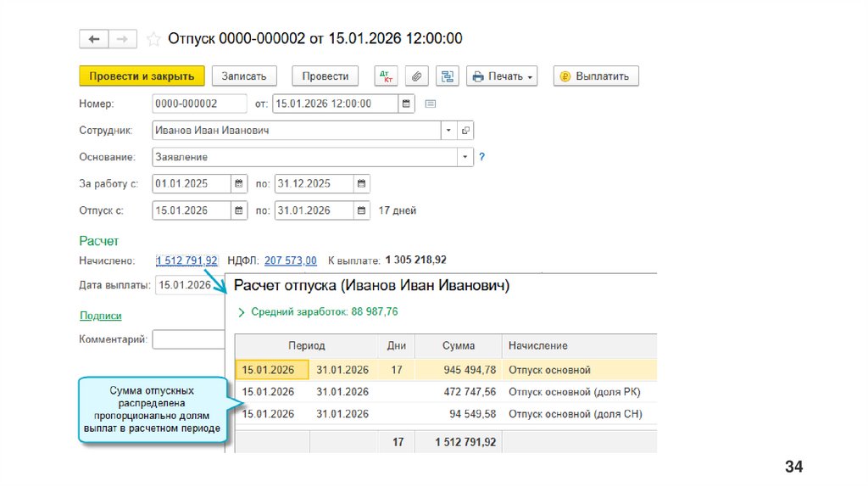Click the 'Начисление' column header
The height and width of the screenshot is (487, 868).
pyautogui.click(x=580, y=345)
